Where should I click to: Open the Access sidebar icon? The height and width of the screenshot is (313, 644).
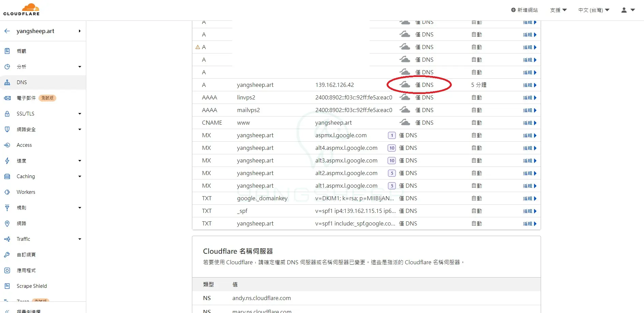7,145
